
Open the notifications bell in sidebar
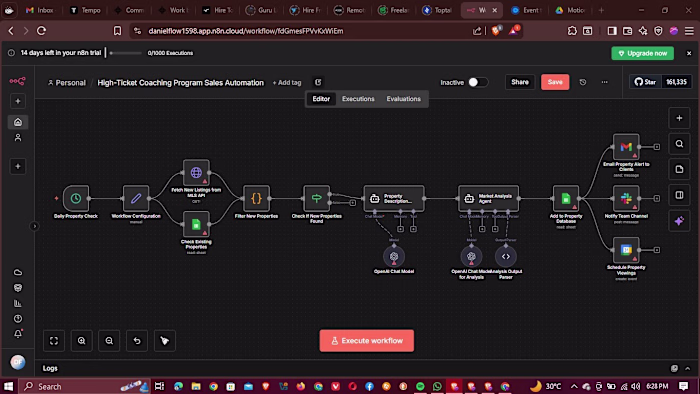coord(18,334)
